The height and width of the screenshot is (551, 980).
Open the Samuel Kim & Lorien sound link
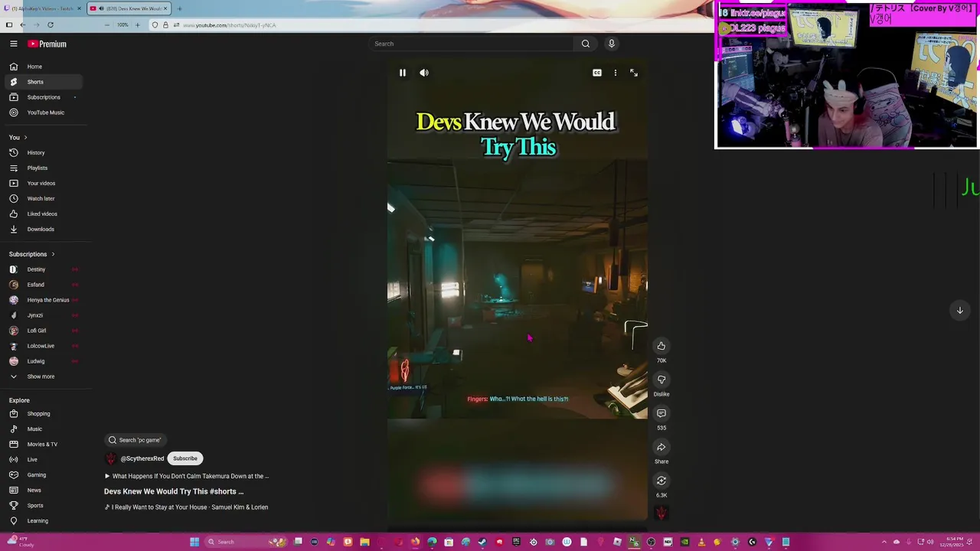point(187,507)
